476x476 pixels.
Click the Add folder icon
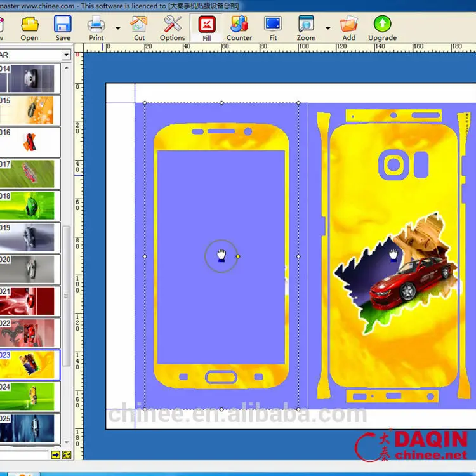click(x=349, y=25)
